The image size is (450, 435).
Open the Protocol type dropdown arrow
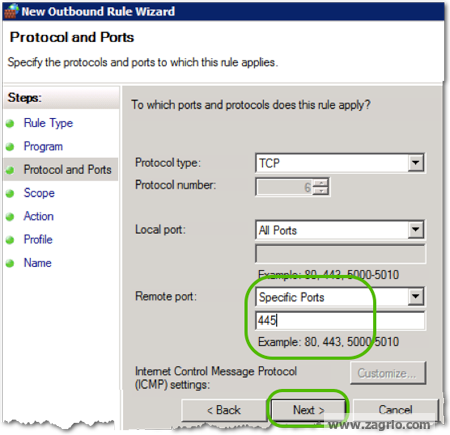click(x=415, y=163)
